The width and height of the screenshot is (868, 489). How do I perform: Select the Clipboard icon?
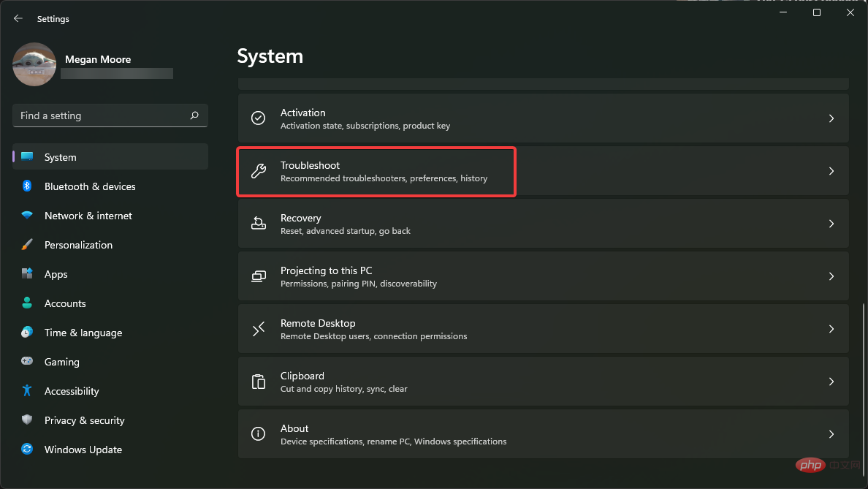click(258, 381)
